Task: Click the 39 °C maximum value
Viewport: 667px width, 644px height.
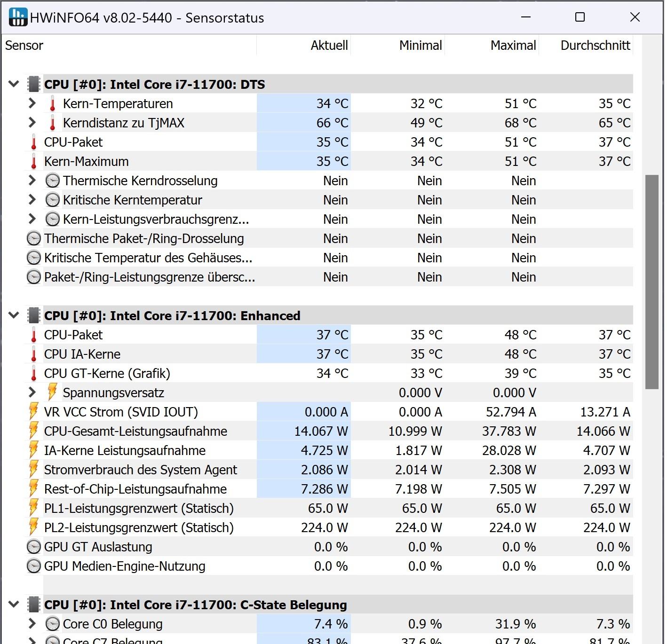Action: pos(520,373)
